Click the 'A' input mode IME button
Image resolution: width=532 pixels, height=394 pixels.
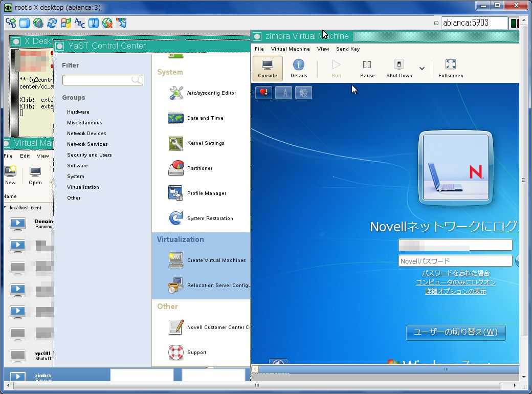point(283,92)
